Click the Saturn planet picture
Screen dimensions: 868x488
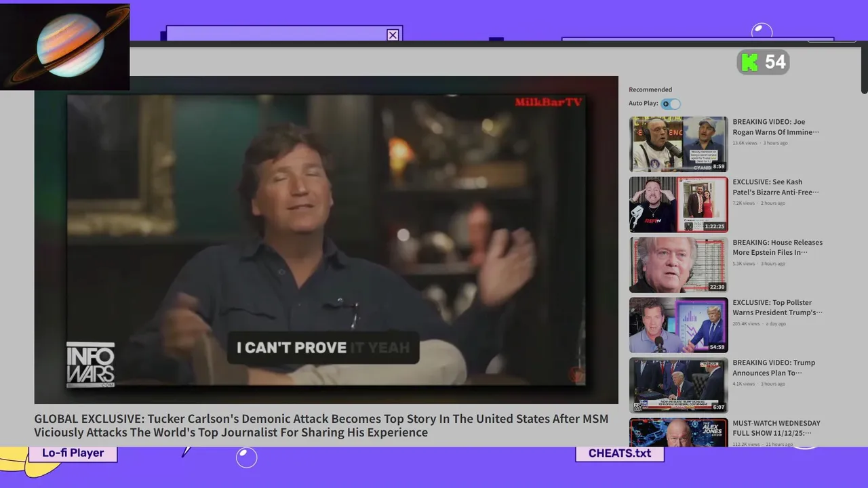pos(65,47)
